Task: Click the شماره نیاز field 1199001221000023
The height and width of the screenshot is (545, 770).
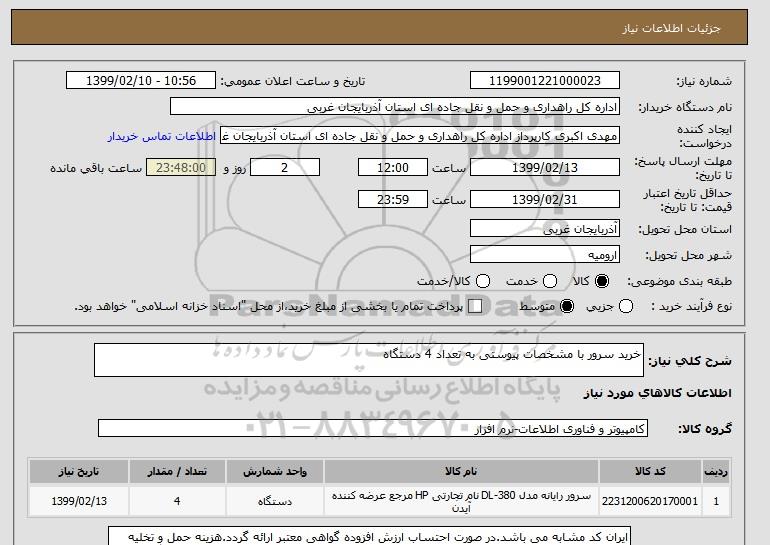Action: [x=545, y=81]
